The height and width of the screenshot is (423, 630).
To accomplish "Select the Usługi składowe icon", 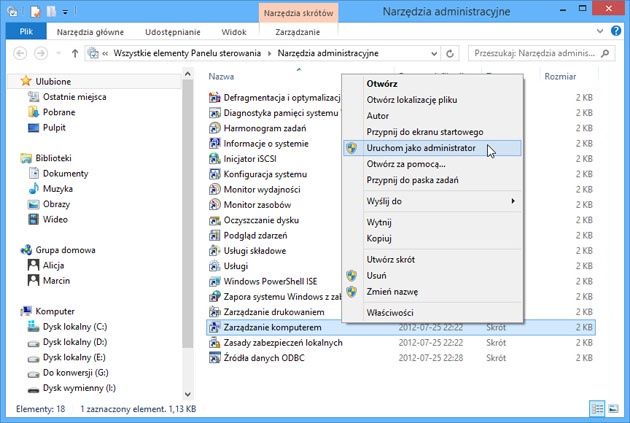I will (x=215, y=251).
